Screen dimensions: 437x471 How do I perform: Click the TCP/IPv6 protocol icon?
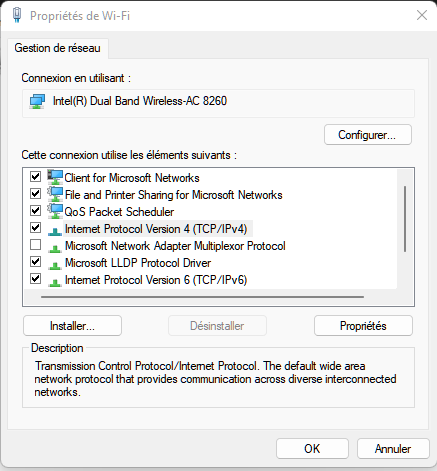point(55,282)
